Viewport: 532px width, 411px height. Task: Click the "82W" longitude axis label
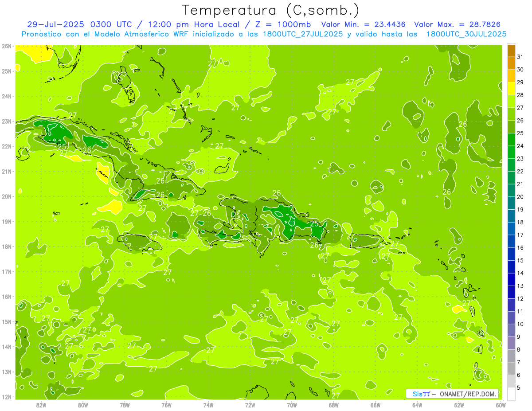[41, 405]
